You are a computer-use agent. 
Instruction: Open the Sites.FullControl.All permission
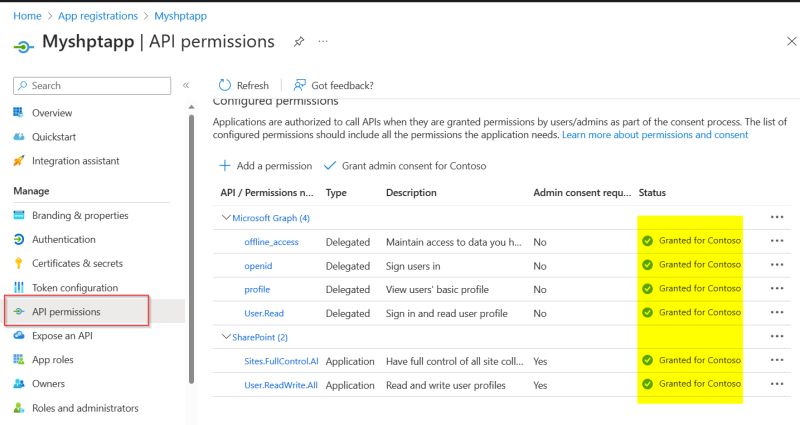tap(281, 361)
